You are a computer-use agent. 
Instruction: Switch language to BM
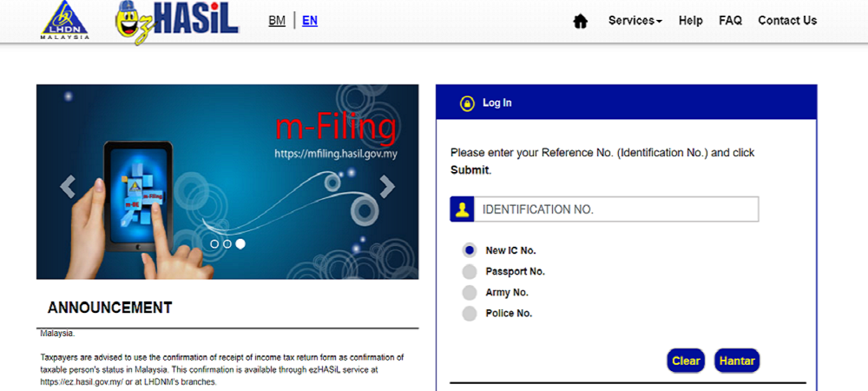(x=277, y=21)
